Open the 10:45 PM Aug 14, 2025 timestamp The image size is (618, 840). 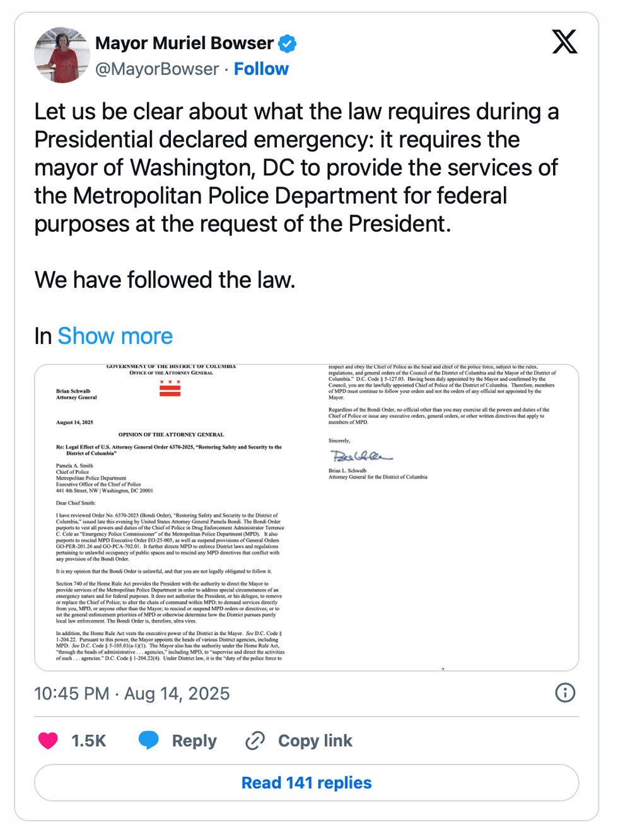[x=132, y=694]
